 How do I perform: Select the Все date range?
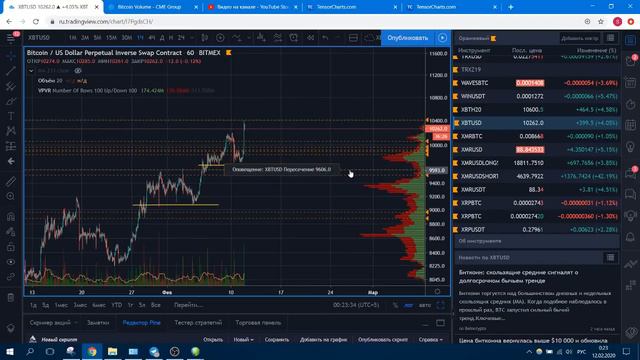click(x=156, y=305)
